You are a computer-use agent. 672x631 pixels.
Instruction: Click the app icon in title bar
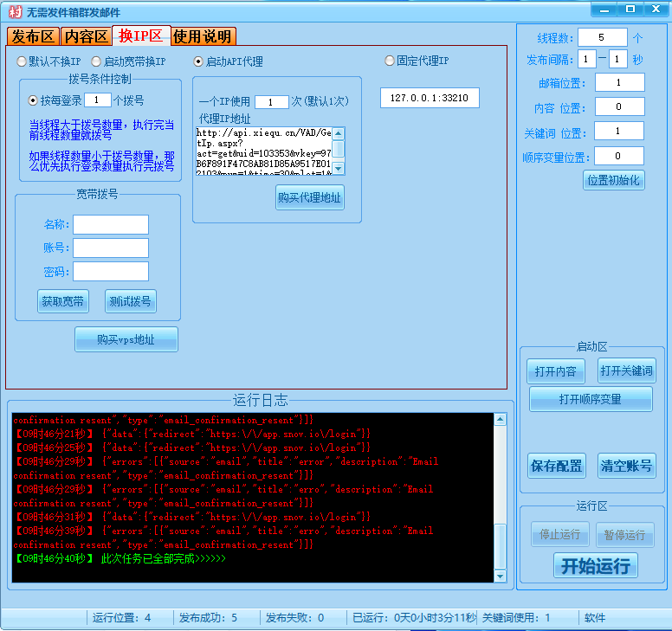[15, 11]
